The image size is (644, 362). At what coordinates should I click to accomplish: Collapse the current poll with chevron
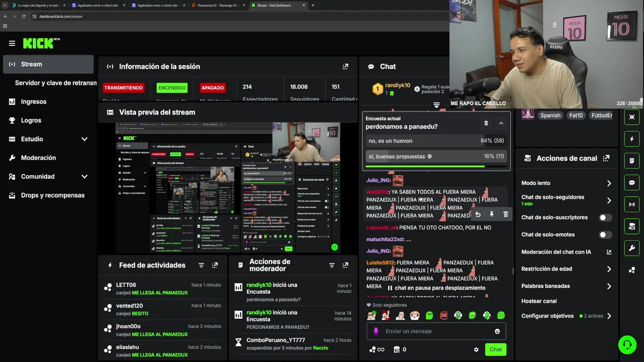(501, 123)
